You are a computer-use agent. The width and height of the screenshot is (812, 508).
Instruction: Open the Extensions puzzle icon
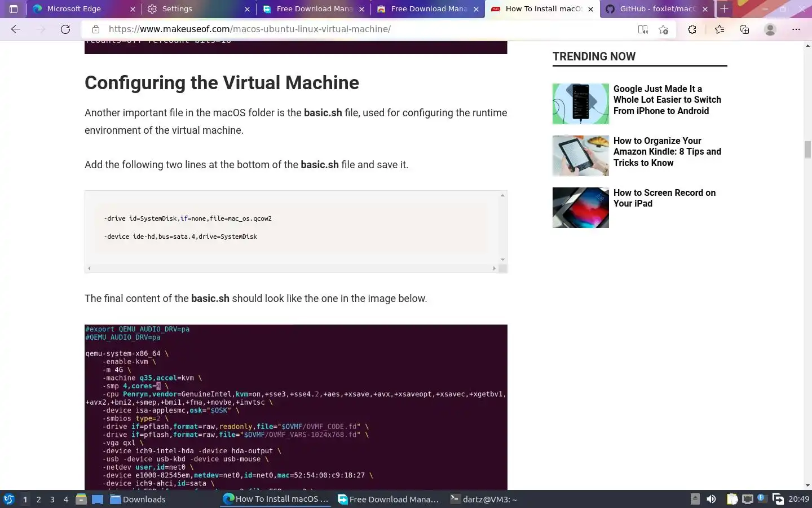point(692,29)
